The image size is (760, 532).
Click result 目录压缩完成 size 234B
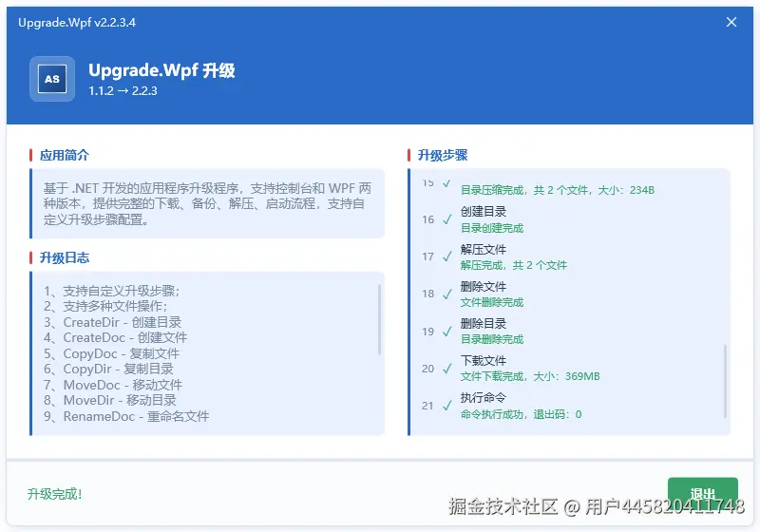pyautogui.click(x=558, y=190)
